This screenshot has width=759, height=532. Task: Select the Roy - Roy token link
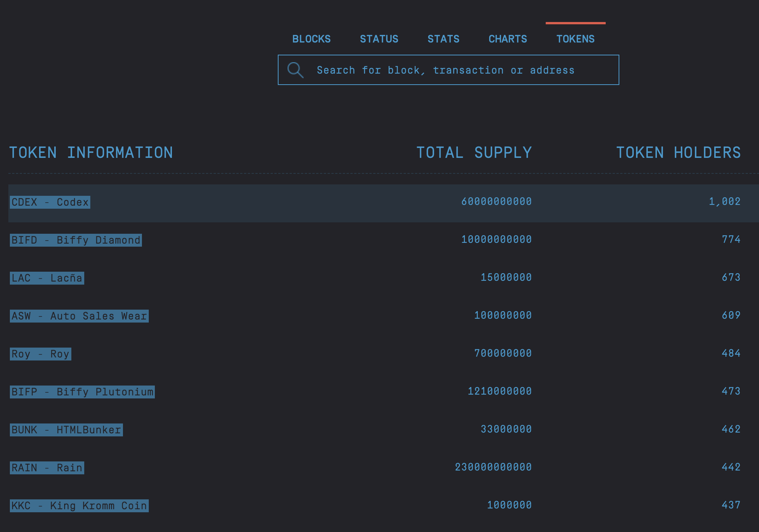point(41,354)
